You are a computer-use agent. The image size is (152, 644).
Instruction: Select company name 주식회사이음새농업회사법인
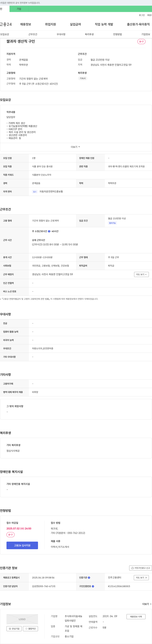[73, 618]
